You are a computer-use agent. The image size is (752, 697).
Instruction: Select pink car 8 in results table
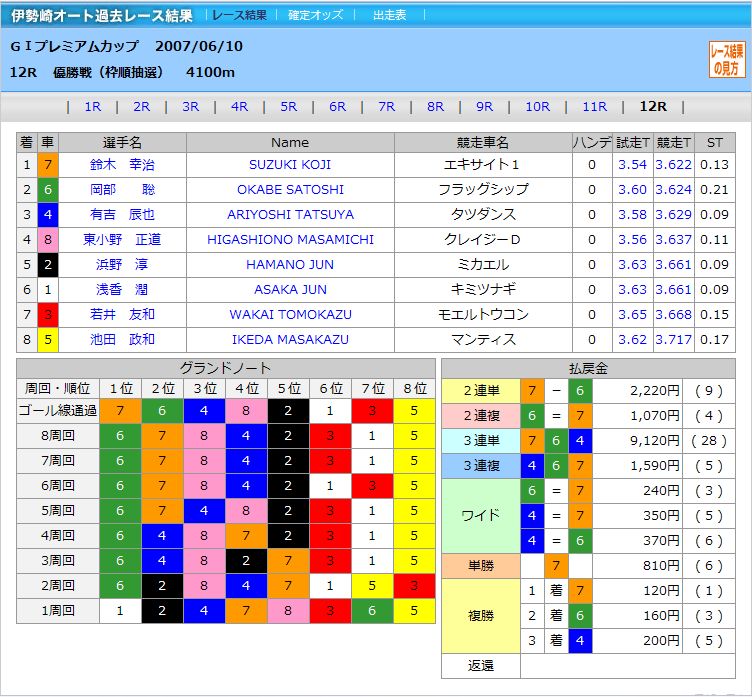pyautogui.click(x=48, y=240)
